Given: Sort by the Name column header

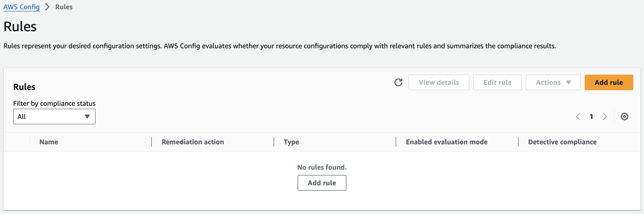Looking at the screenshot, I should point(49,142).
